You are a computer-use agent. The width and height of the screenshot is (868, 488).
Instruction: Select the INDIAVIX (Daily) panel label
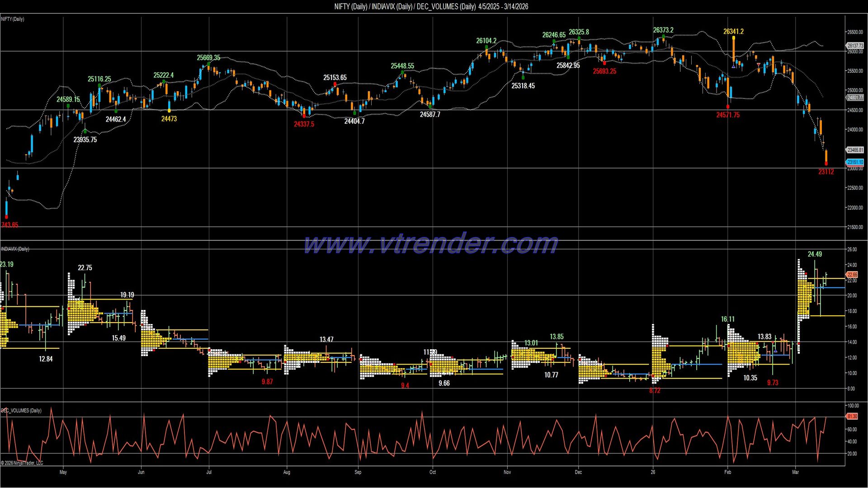(16, 249)
